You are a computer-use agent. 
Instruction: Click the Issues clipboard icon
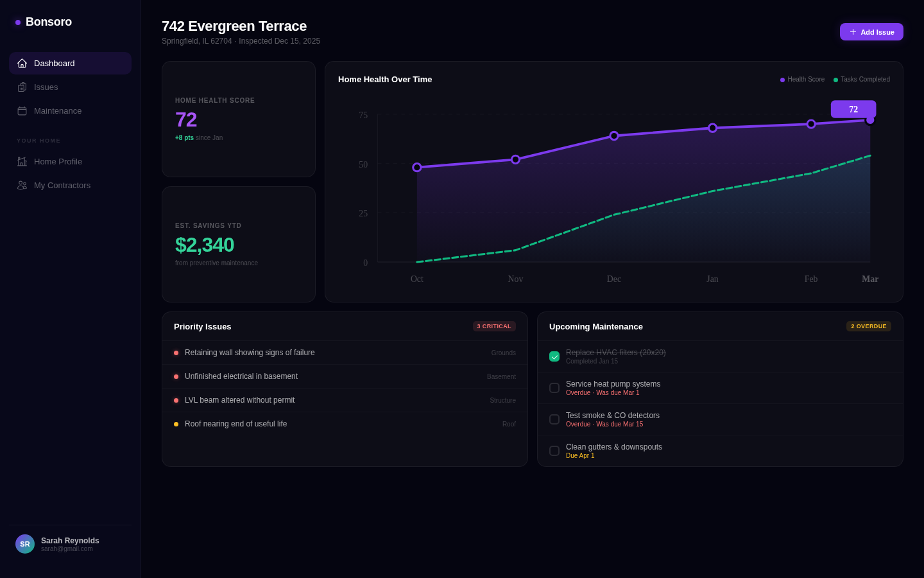click(x=21, y=87)
